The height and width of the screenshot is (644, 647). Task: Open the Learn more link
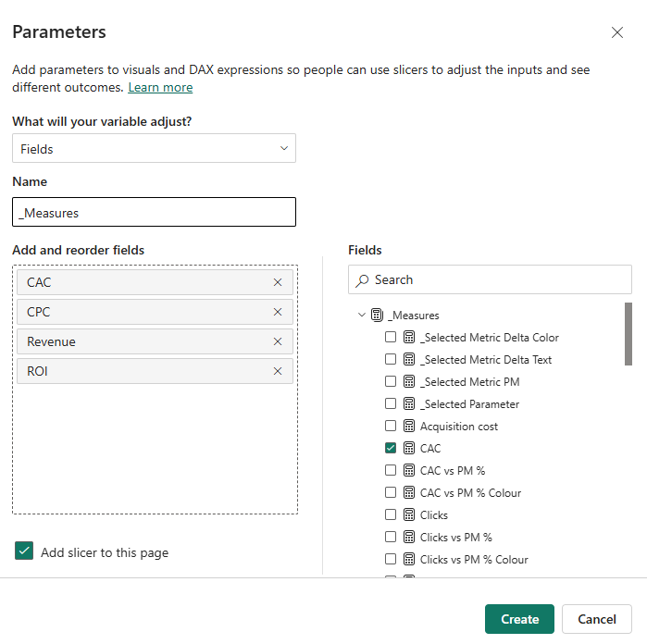point(160,88)
